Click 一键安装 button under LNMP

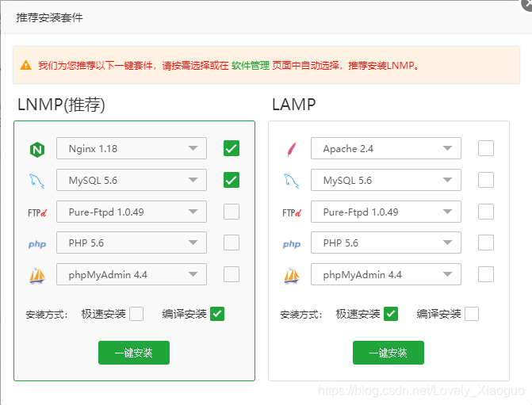[x=134, y=353]
